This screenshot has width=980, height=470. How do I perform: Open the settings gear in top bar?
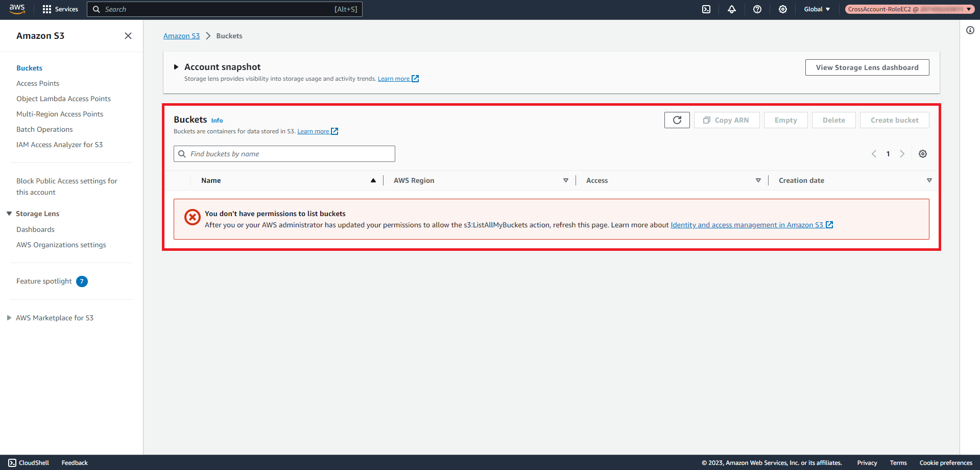[x=783, y=9]
